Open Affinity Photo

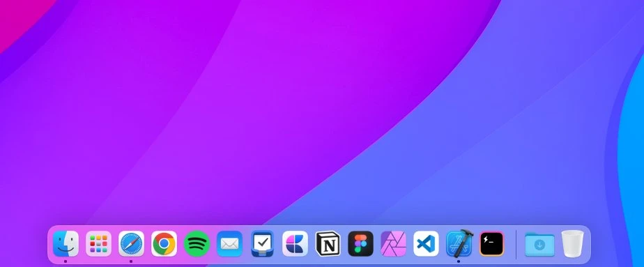pos(394,243)
